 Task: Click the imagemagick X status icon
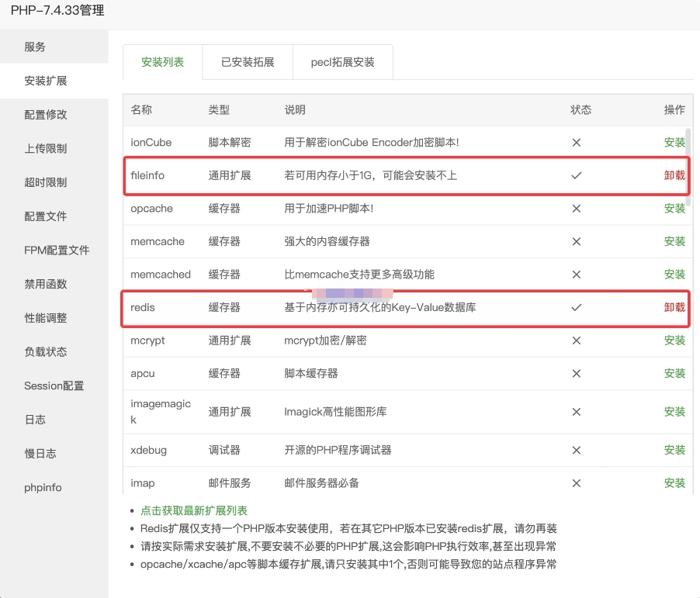577,412
